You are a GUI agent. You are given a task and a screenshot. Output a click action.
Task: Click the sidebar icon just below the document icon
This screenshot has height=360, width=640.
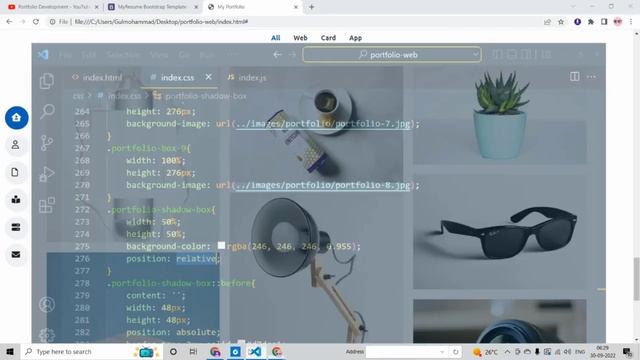point(16,200)
